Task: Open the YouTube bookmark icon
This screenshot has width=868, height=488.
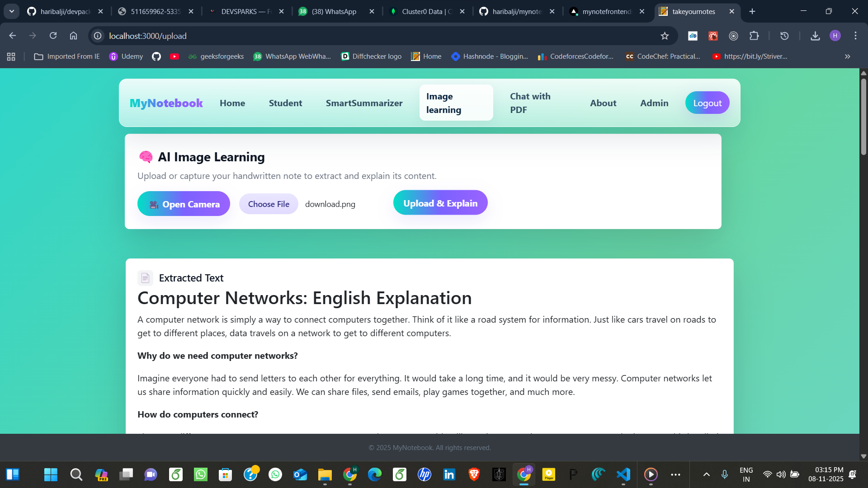Action: pos(175,56)
